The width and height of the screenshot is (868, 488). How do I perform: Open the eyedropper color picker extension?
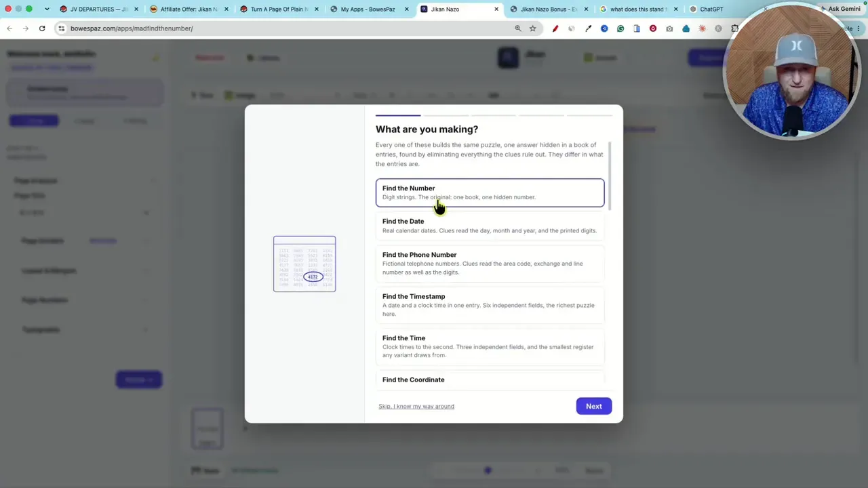coord(588,28)
